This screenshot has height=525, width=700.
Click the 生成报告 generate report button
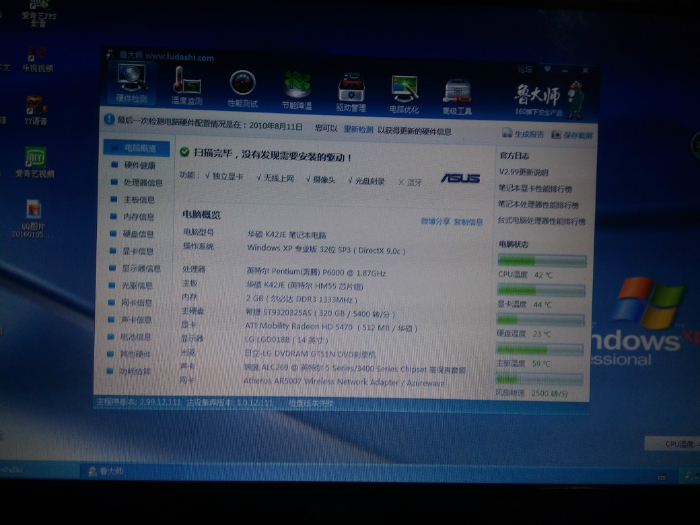[524, 134]
